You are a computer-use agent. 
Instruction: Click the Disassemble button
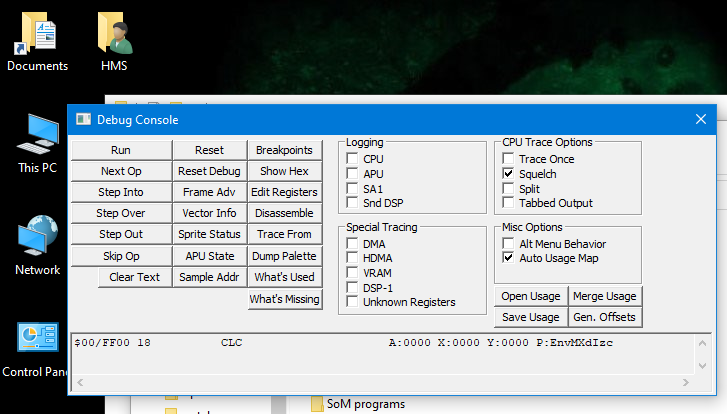(285, 213)
